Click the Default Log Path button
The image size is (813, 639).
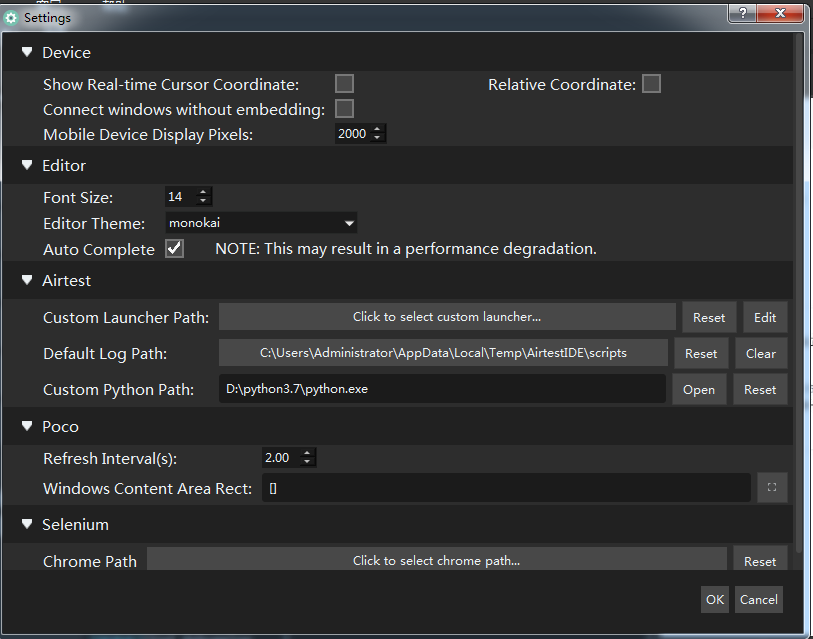tap(443, 353)
